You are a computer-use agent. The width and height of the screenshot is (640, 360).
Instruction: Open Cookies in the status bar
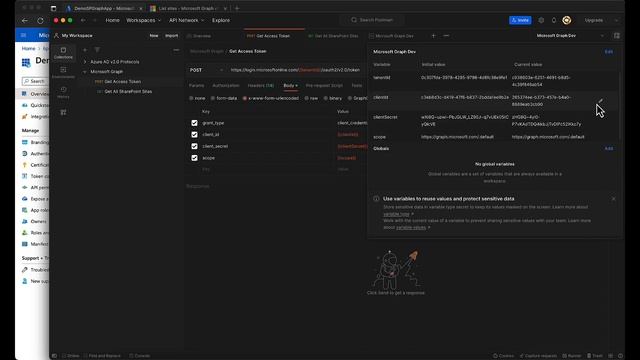click(x=503, y=356)
